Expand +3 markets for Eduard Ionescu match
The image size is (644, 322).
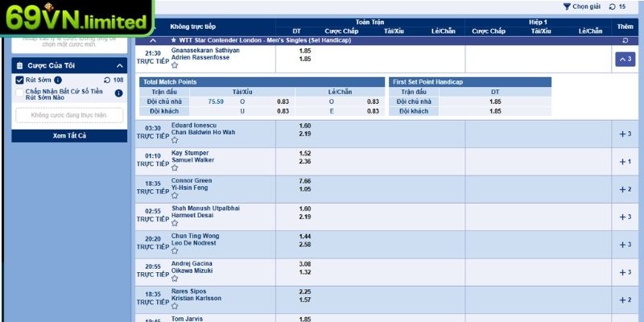pos(625,134)
